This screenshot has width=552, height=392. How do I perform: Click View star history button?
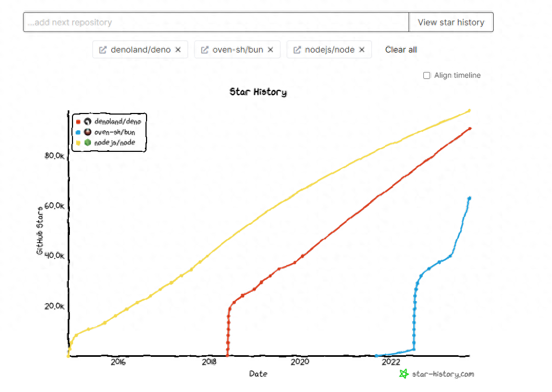[x=451, y=22]
